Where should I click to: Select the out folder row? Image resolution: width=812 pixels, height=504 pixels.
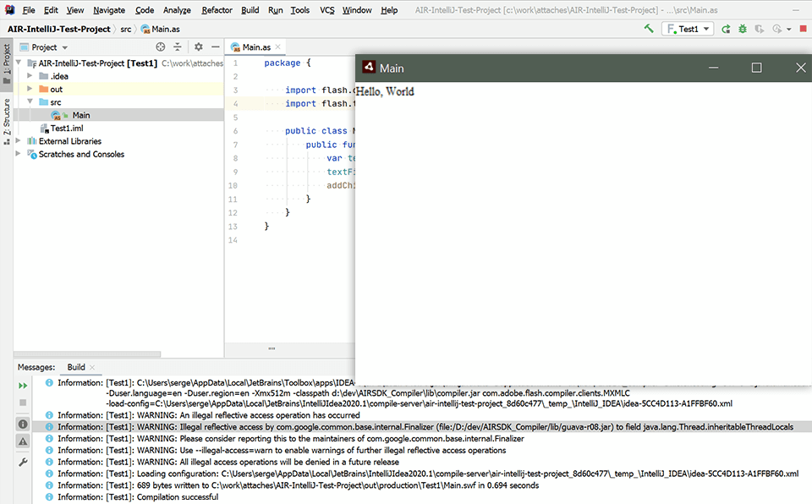pyautogui.click(x=118, y=89)
